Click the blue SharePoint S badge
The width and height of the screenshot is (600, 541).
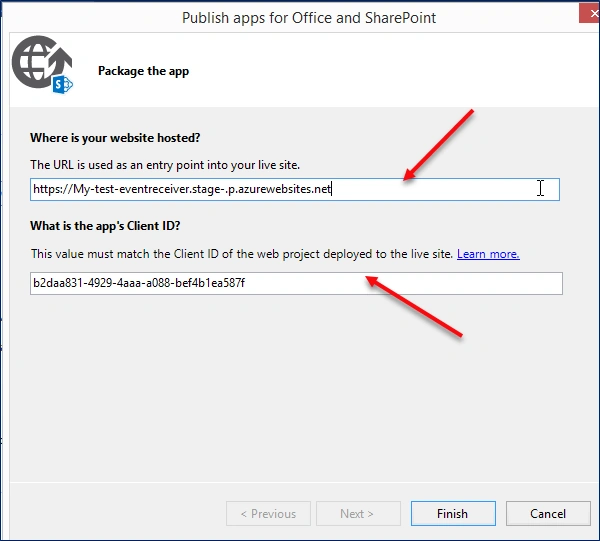(x=62, y=85)
